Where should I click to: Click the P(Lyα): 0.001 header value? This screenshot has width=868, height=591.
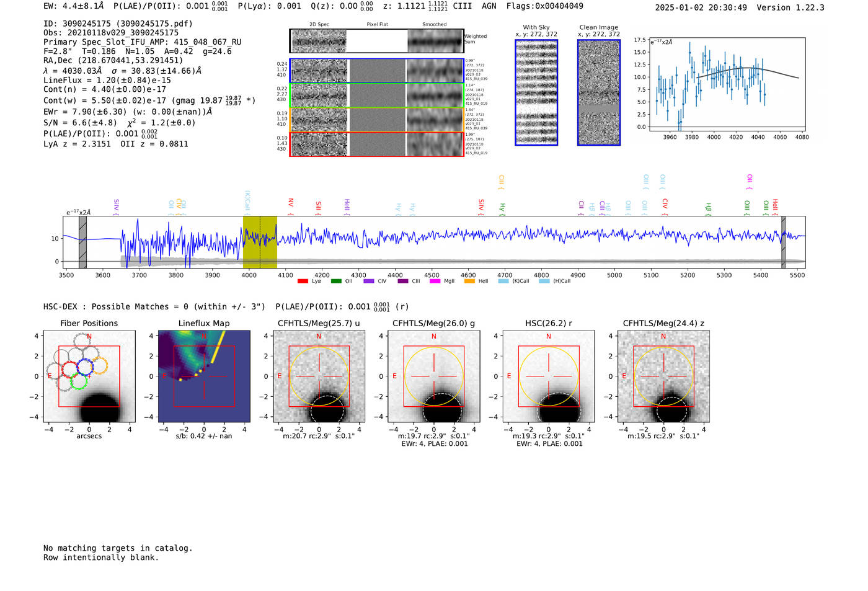tap(270, 6)
